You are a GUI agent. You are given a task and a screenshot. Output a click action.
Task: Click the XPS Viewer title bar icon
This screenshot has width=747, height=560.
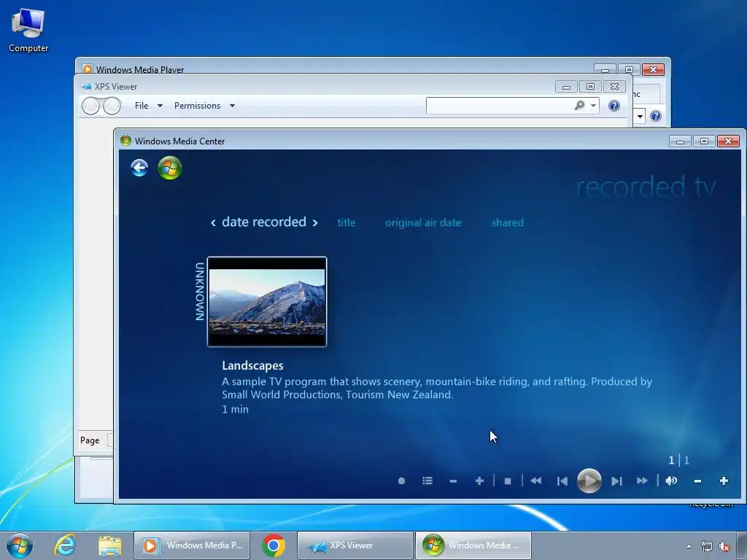coord(87,87)
